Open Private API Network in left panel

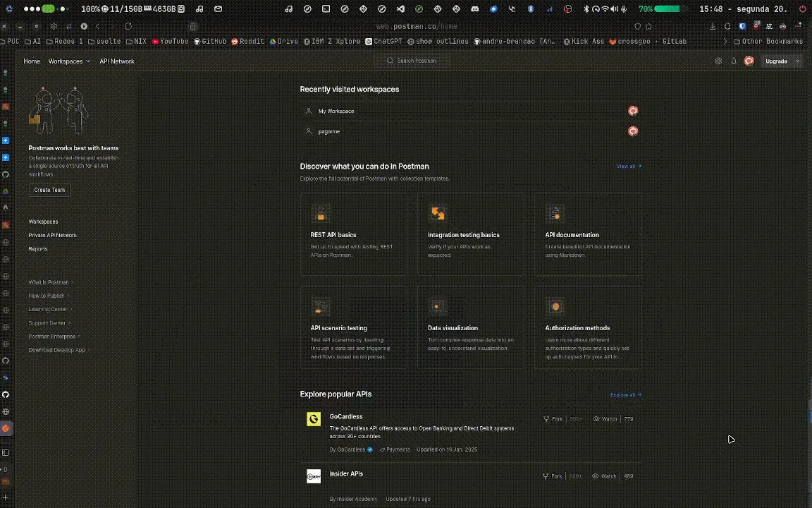[x=52, y=235]
